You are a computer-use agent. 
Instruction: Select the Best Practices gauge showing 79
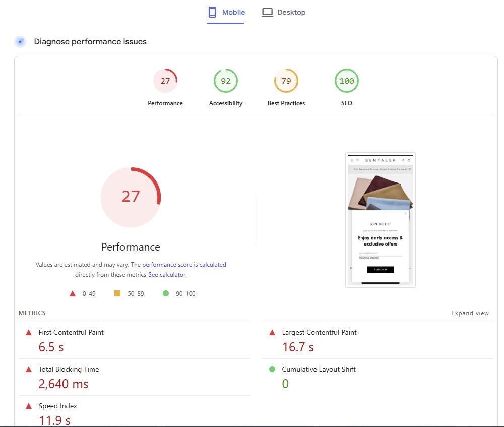coord(286,80)
